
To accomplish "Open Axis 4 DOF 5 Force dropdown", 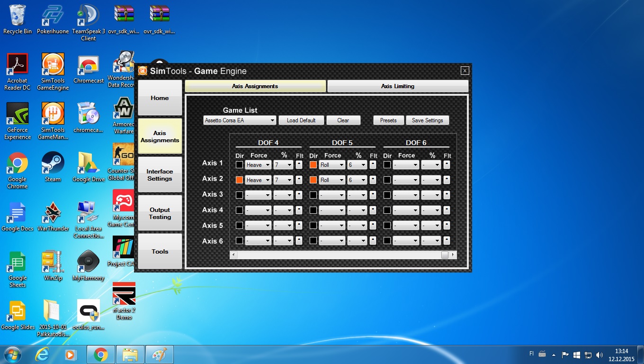I will pos(332,210).
